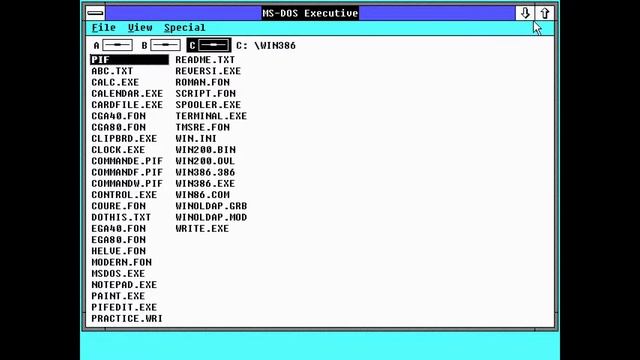Select WIN386.EXE file

click(x=205, y=183)
